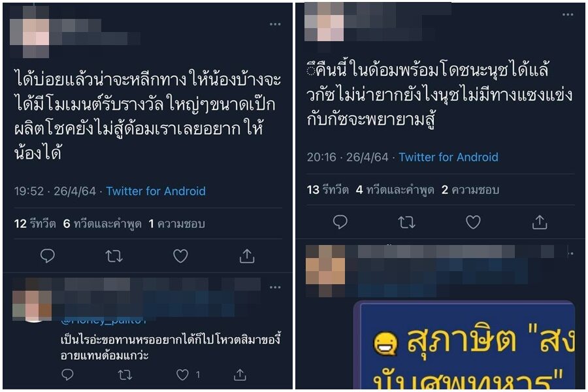The image size is (588, 392).
Task: Share the bottom-left reply tweet
Action: pyautogui.click(x=240, y=374)
